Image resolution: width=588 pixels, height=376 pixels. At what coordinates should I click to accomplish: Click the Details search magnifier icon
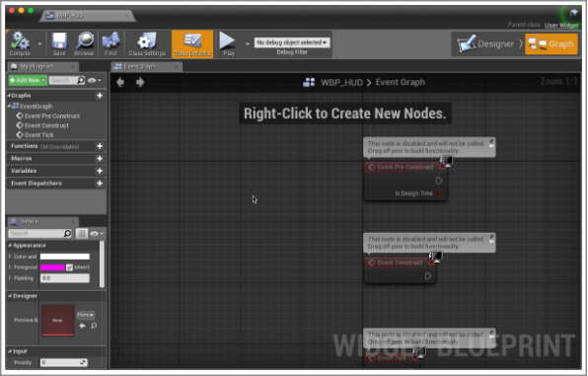click(x=67, y=234)
